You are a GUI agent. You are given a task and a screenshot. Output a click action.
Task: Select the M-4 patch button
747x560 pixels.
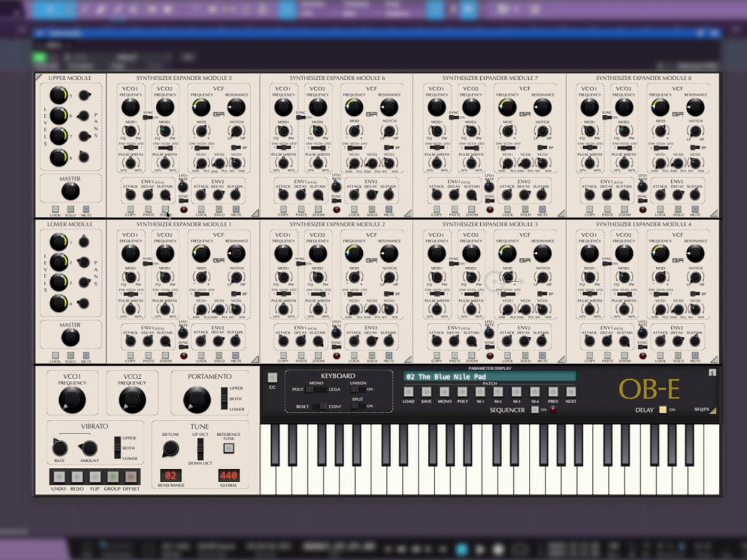535,392
